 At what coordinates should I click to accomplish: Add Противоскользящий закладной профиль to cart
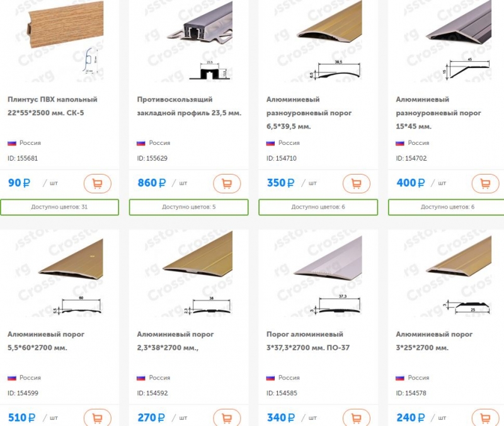tap(227, 183)
